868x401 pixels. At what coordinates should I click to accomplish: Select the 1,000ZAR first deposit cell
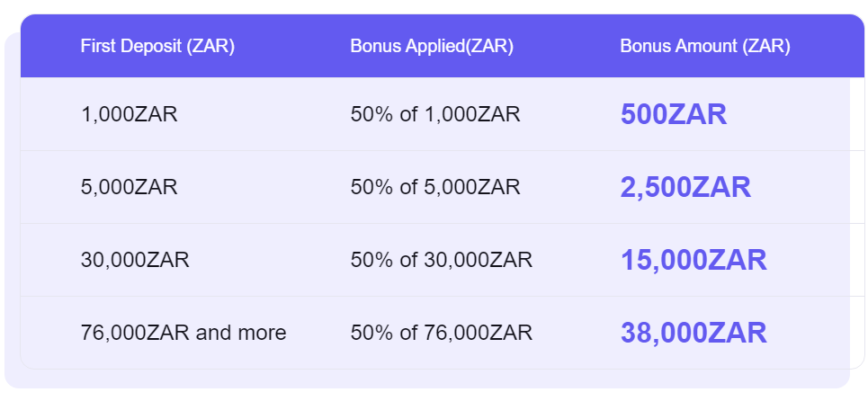(130, 114)
